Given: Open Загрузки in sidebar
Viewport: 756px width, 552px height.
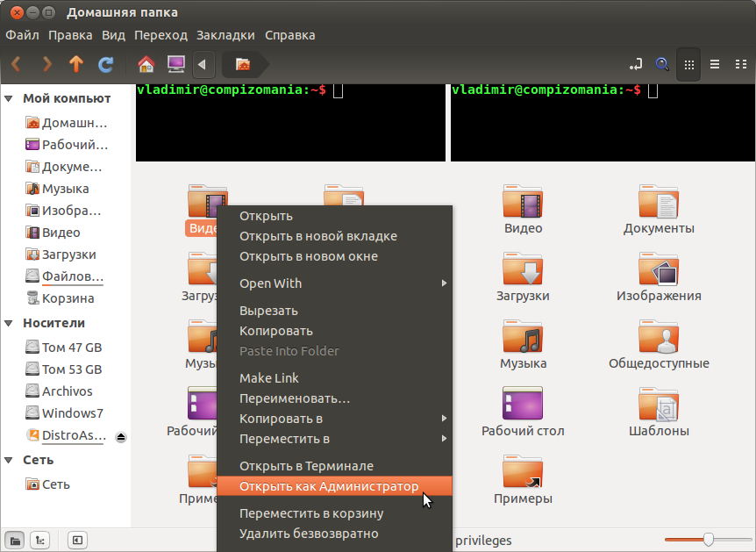Looking at the screenshot, I should point(61,254).
